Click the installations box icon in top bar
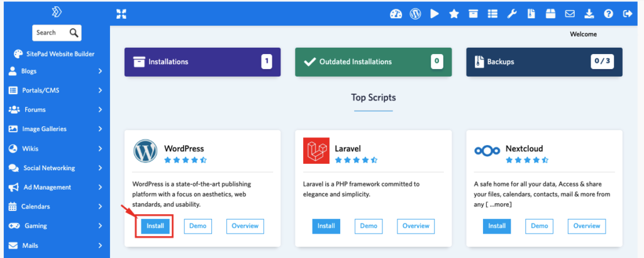 [x=474, y=14]
